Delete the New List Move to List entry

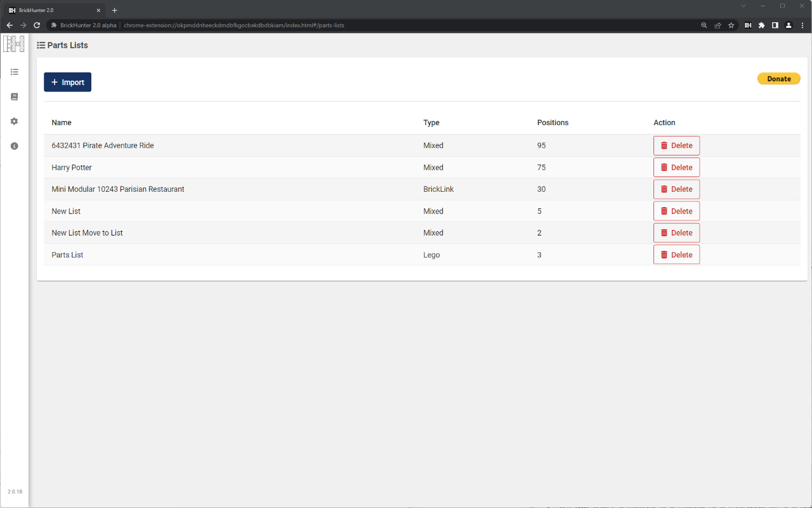point(676,233)
